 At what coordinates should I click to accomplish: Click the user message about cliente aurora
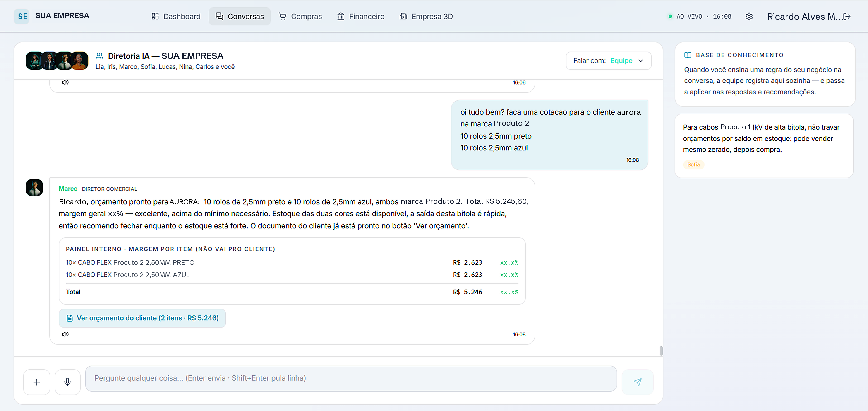[549, 135]
